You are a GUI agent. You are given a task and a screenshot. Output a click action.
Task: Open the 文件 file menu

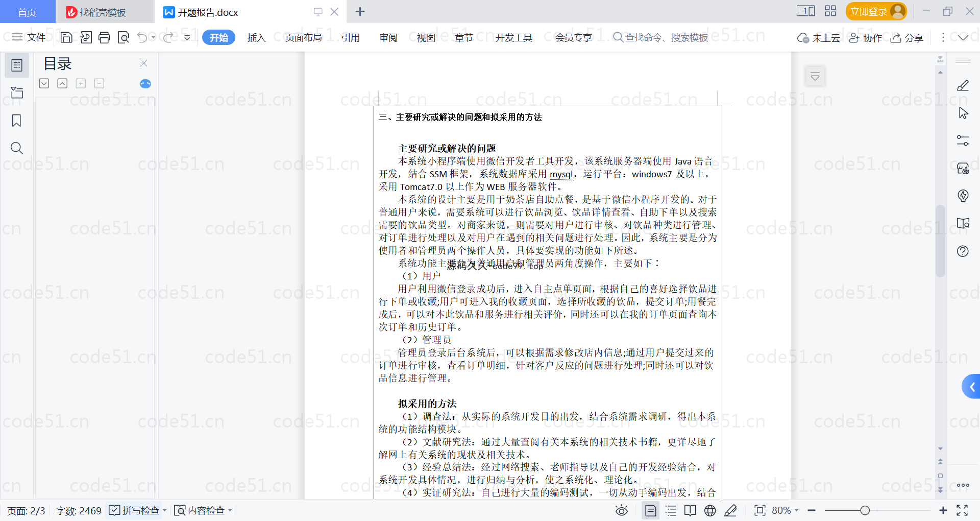[29, 37]
